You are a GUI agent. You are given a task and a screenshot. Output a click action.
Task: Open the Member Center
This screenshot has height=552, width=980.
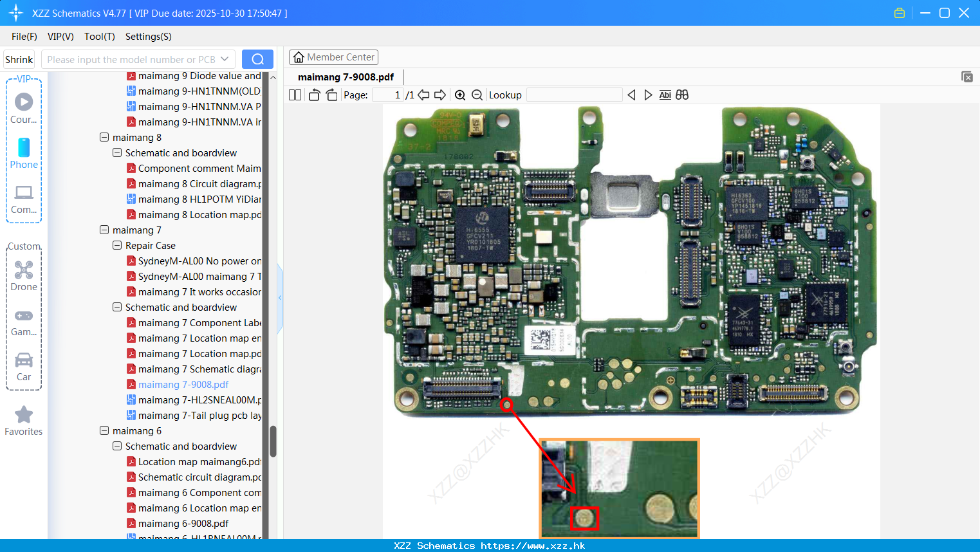(333, 57)
